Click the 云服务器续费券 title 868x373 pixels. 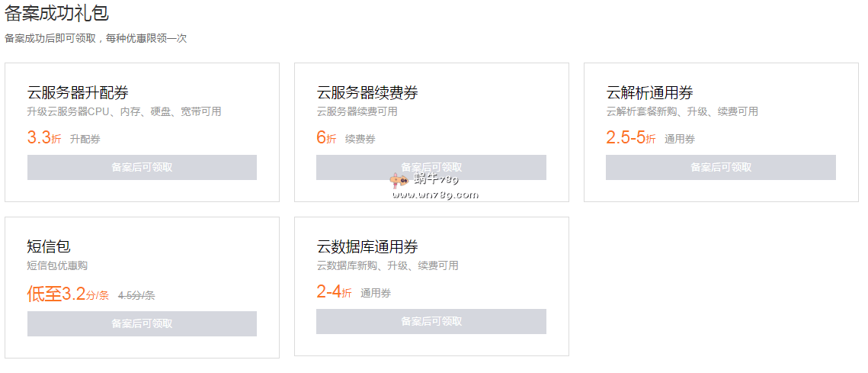tap(367, 93)
